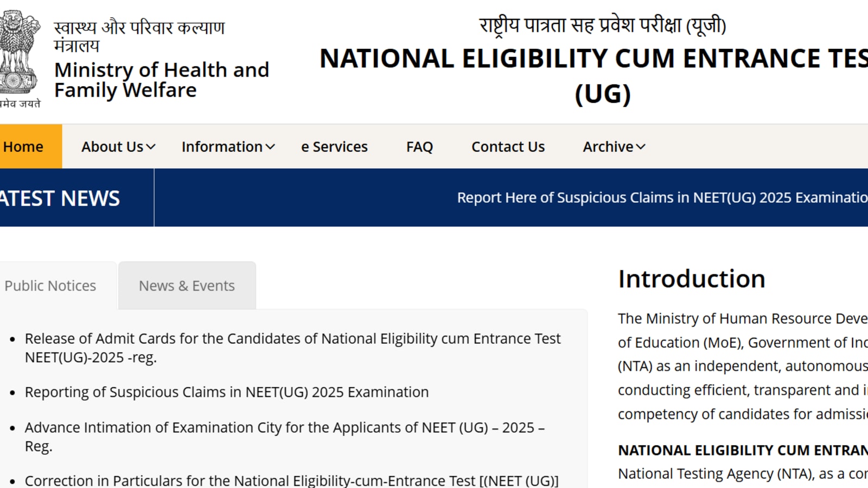
Task: Click the Archive chevron arrow
Action: pos(641,147)
